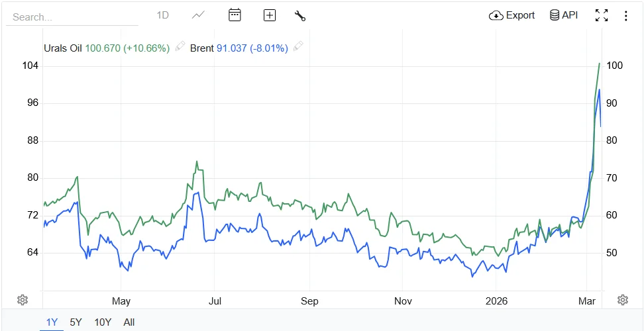Image resolution: width=644 pixels, height=331 pixels.
Task: Open the 1D interval dropdown
Action: (x=163, y=15)
